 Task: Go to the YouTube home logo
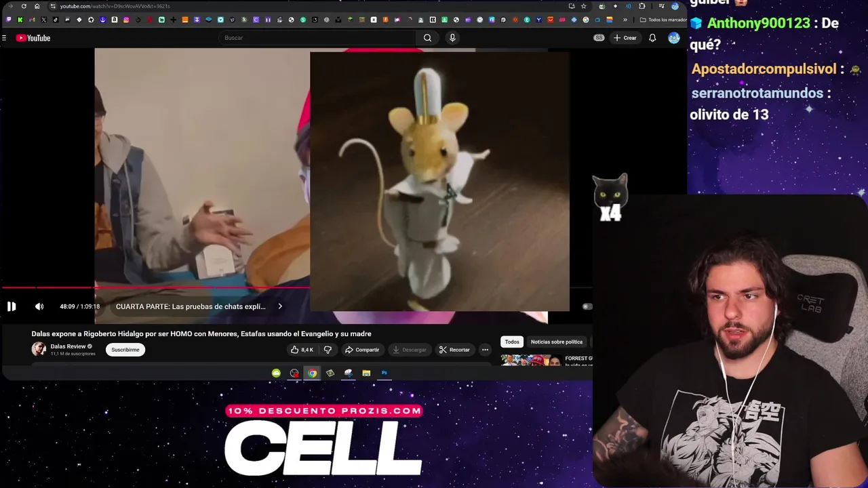(33, 38)
